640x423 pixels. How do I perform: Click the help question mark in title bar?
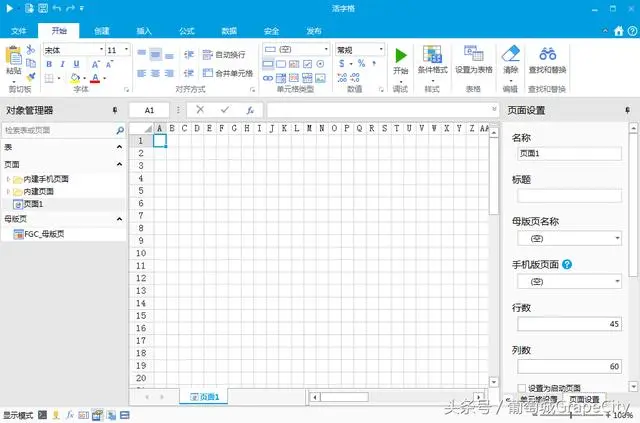point(632,31)
